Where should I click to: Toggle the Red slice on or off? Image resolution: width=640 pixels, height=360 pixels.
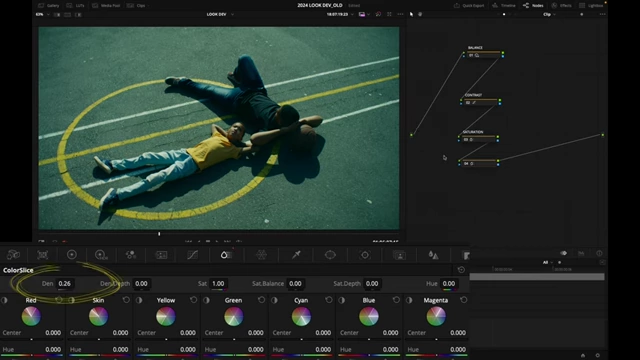[4, 300]
